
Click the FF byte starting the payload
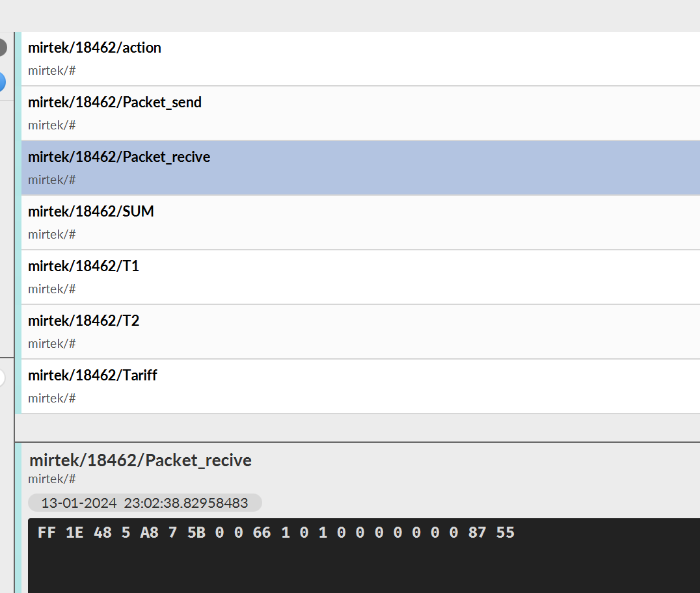[47, 533]
